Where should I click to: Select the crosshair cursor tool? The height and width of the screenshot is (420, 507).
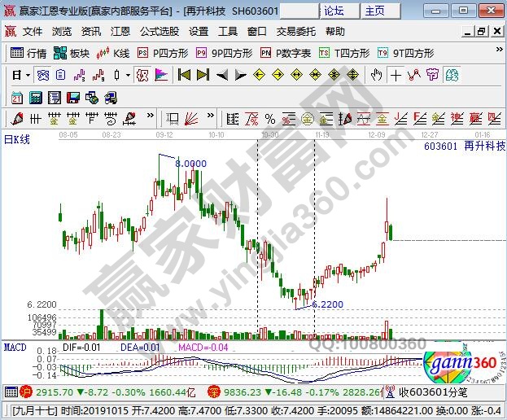click(396, 75)
